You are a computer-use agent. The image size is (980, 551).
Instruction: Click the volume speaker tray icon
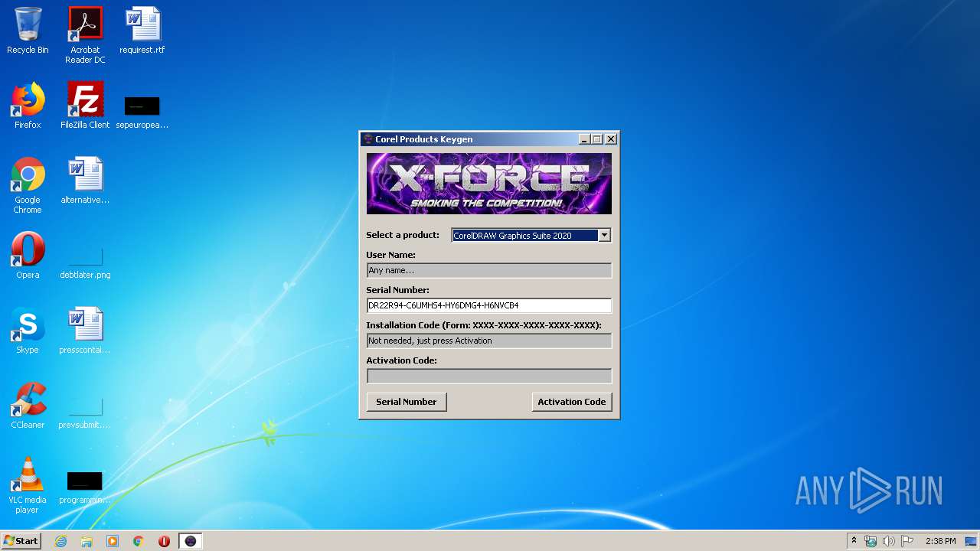(889, 541)
